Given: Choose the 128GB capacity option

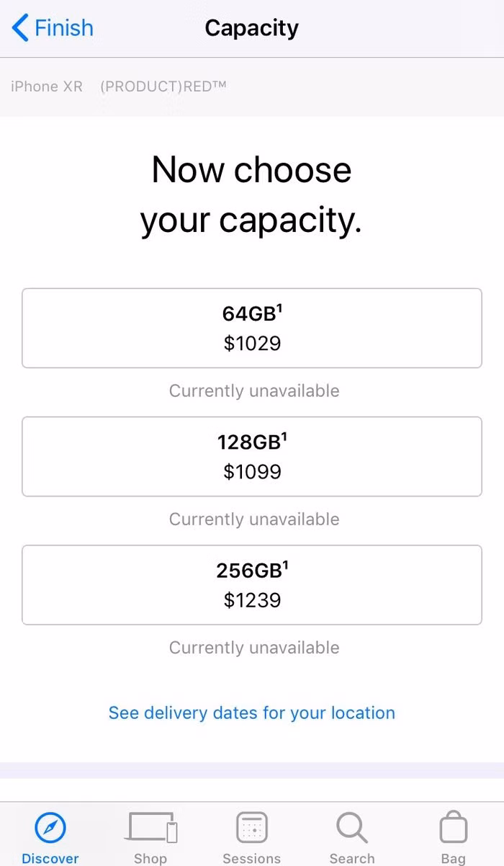Looking at the screenshot, I should coord(252,456).
